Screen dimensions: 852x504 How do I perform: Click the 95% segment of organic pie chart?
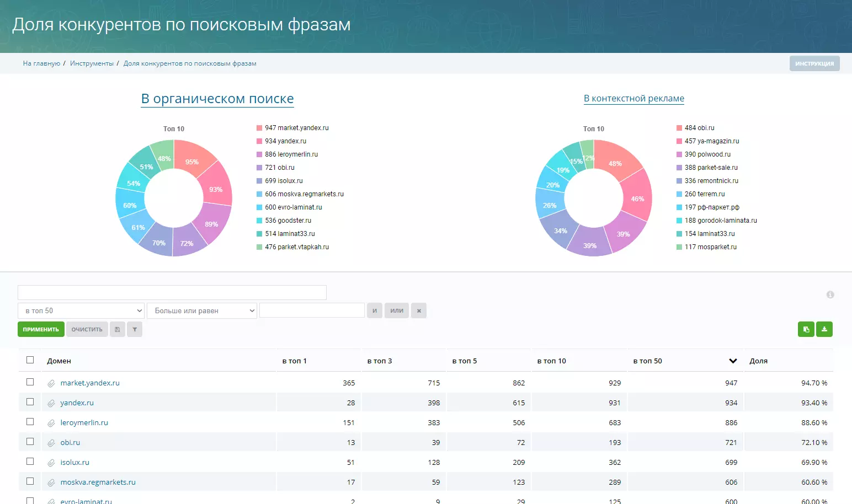pos(192,161)
